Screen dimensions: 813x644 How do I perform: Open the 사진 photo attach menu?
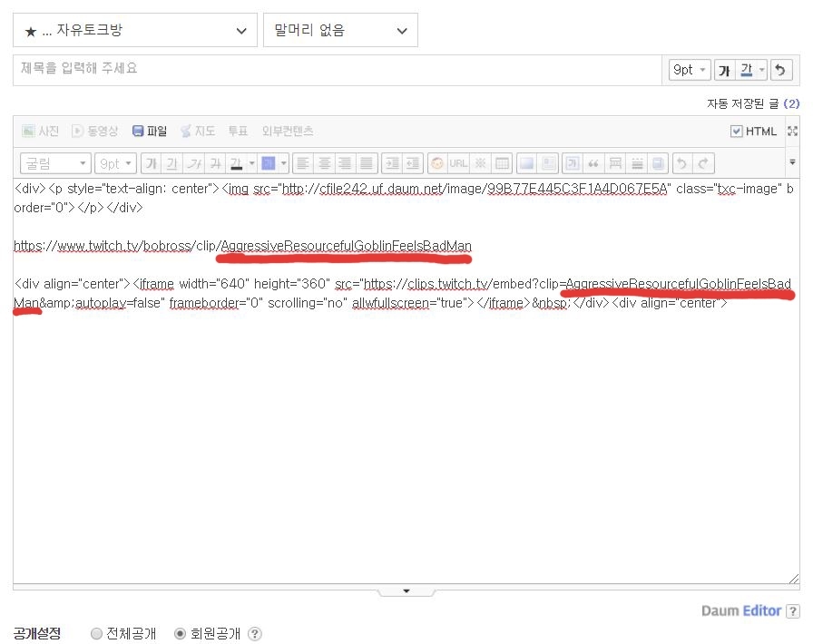pos(41,132)
